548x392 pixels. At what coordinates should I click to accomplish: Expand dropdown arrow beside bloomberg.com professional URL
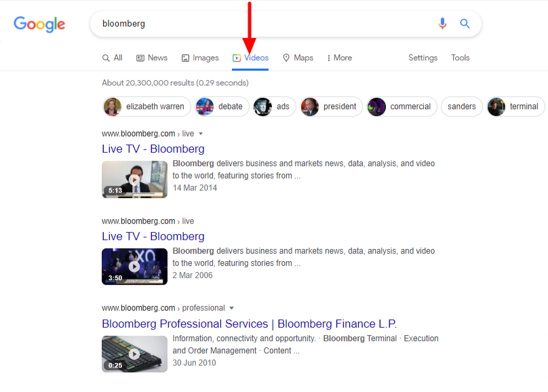[231, 308]
